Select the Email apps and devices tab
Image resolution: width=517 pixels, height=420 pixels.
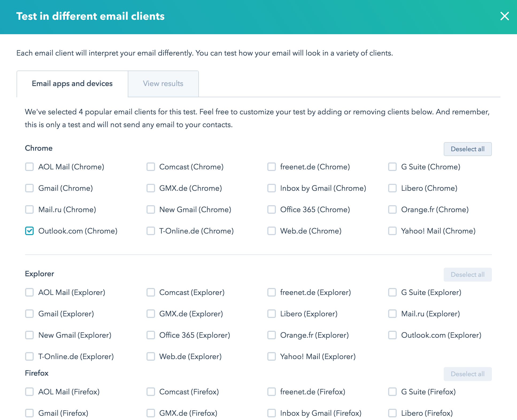[72, 84]
